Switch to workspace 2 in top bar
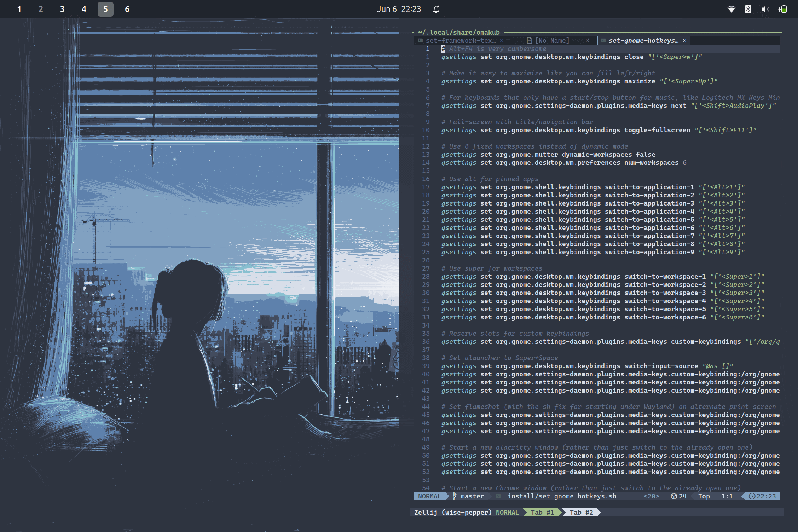The image size is (798, 532). point(41,9)
